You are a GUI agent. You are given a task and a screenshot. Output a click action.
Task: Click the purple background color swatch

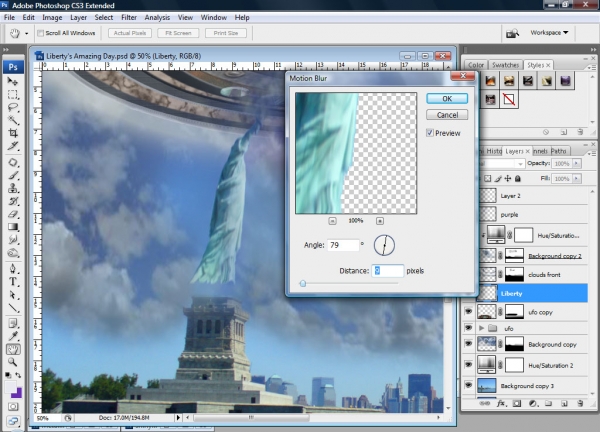(x=17, y=392)
